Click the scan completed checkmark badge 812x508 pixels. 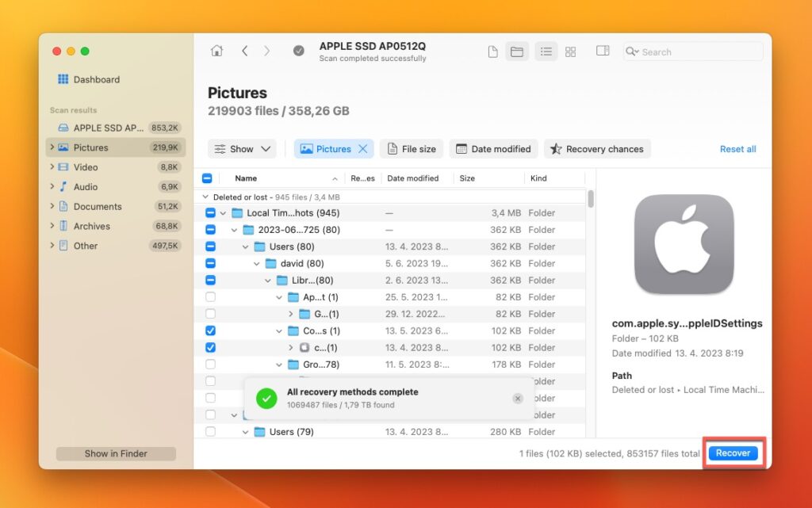(x=299, y=50)
